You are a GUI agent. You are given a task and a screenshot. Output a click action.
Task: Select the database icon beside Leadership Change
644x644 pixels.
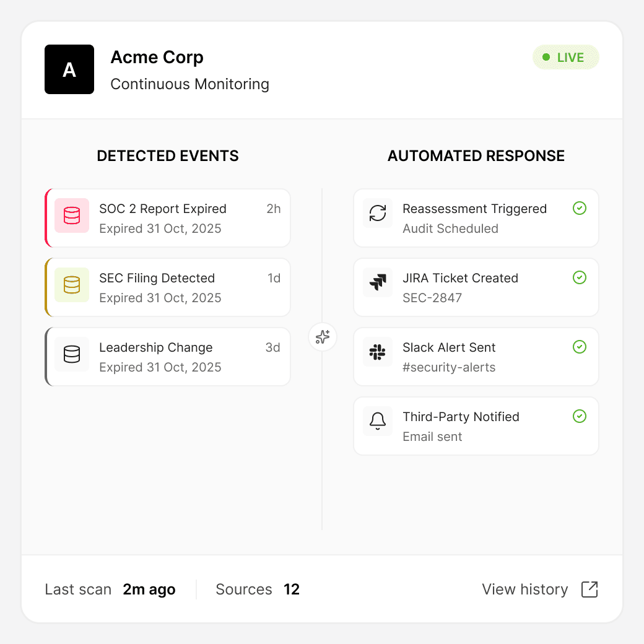[x=72, y=354]
